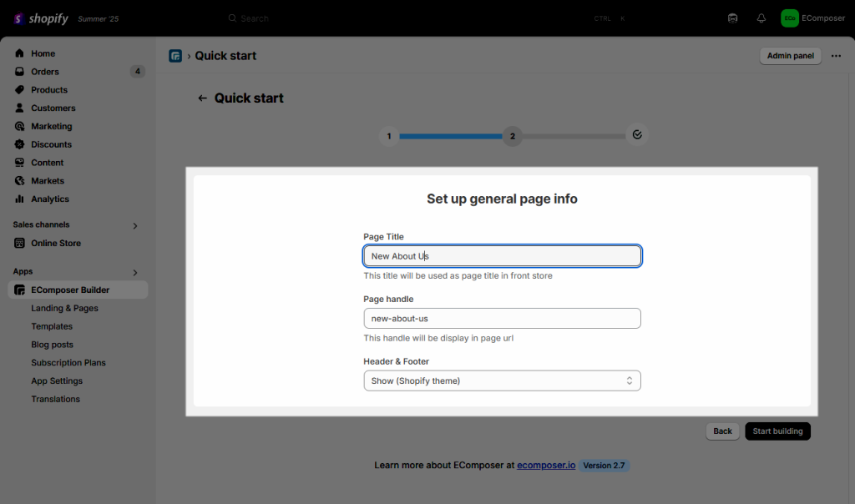Viewport: 855px width, 504px height.
Task: Select the Products menu label
Action: point(49,90)
